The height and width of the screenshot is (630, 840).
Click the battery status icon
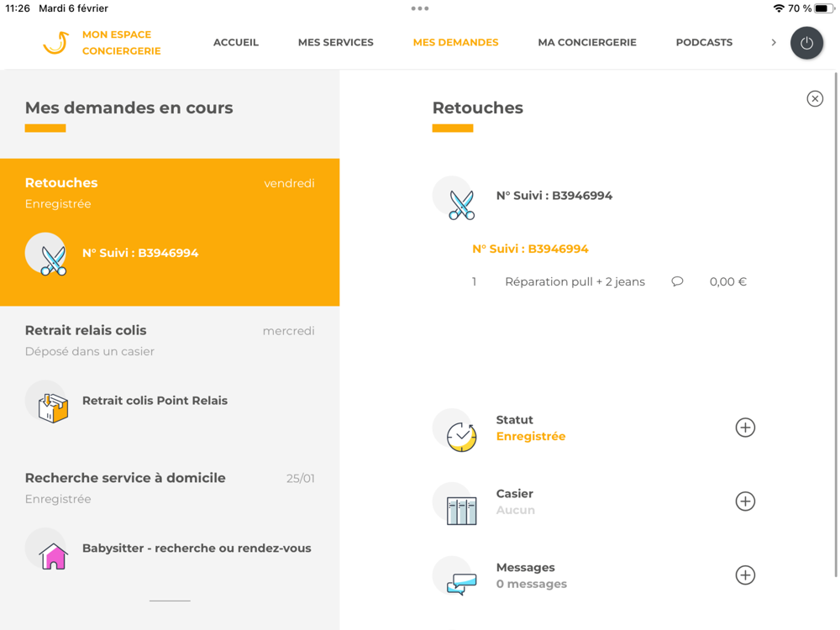coord(824,8)
